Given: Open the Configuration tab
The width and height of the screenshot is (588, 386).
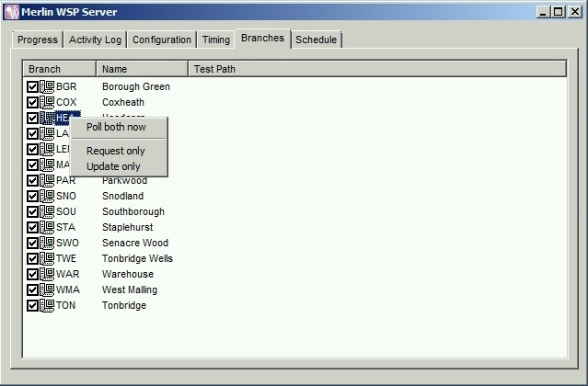Looking at the screenshot, I should [162, 40].
